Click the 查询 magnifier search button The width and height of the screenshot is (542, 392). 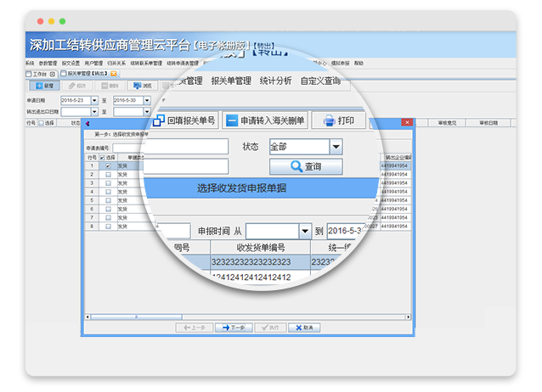pyautogui.click(x=306, y=167)
